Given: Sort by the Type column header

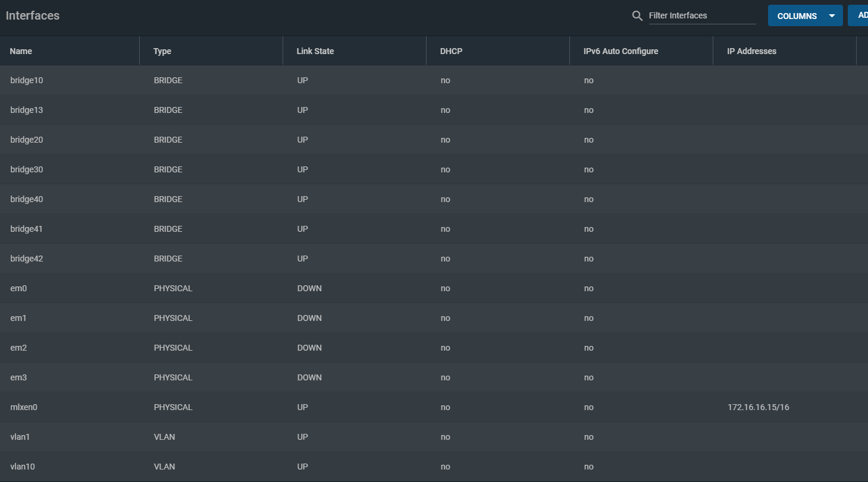Looking at the screenshot, I should pyautogui.click(x=162, y=51).
